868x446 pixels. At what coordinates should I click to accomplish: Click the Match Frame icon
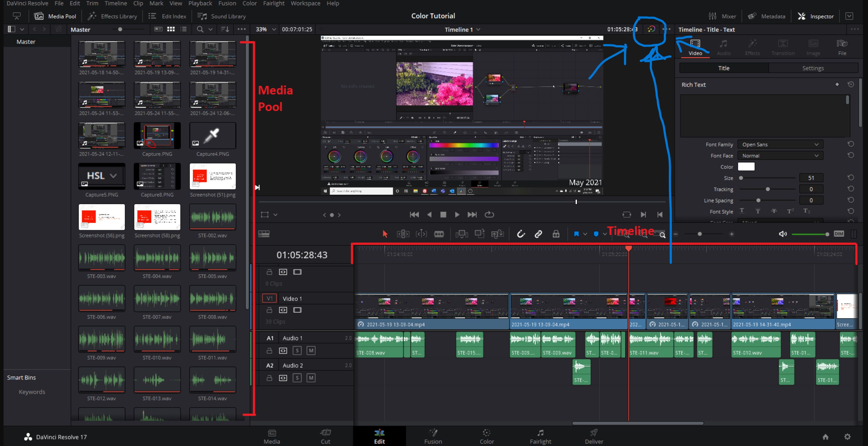(627, 214)
